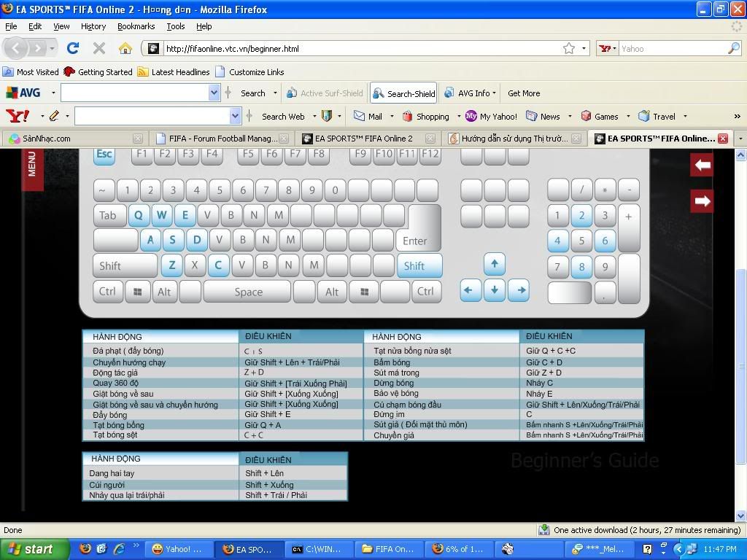Click the Yahoo search magnifier icon
This screenshot has height=560, width=747.
click(734, 48)
